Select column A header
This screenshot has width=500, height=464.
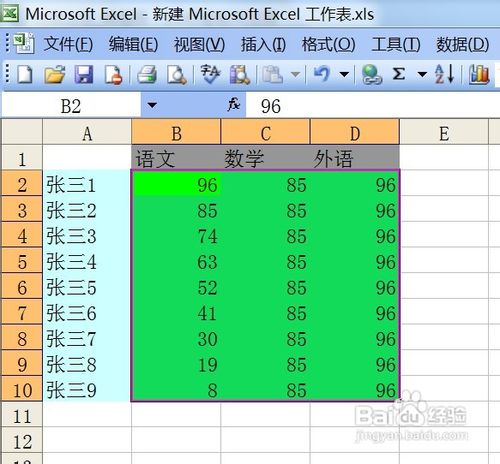pos(87,133)
